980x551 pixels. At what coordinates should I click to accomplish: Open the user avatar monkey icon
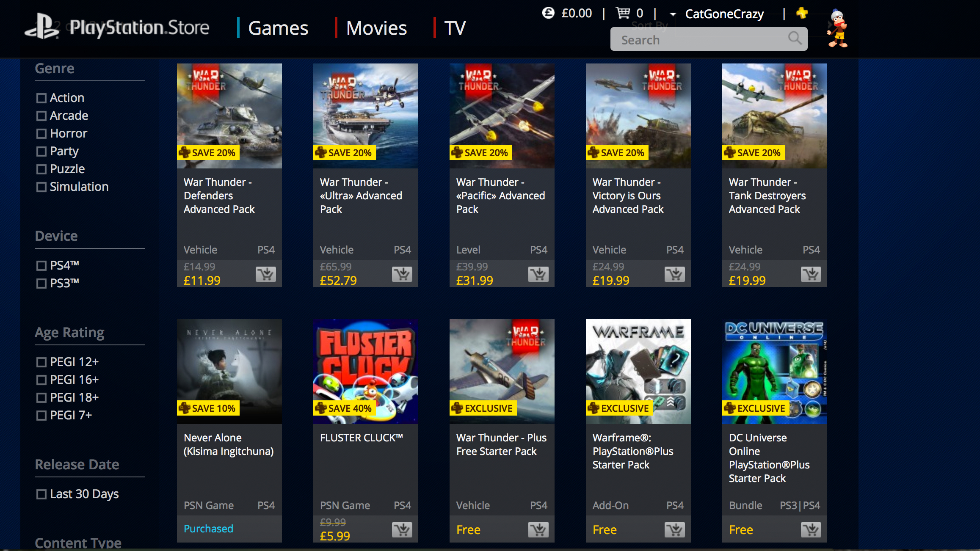837,28
